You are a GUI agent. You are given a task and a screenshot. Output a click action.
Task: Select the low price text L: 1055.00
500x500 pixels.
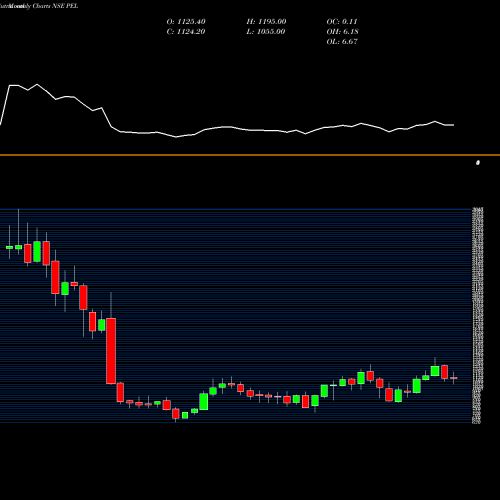click(266, 32)
